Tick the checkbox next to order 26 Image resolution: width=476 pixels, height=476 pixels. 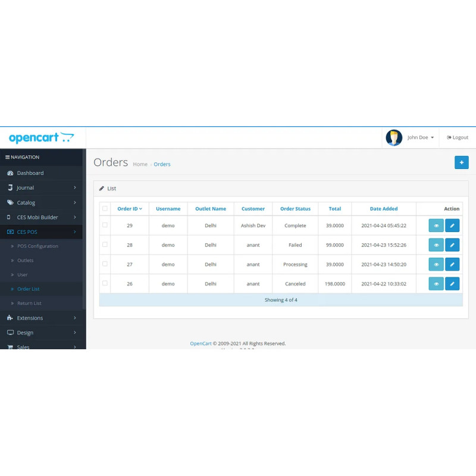pyautogui.click(x=105, y=284)
